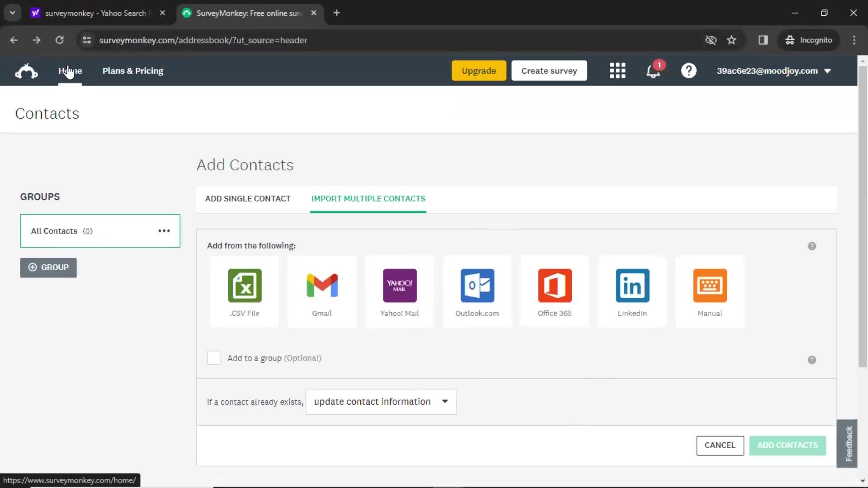Click the tracking protection eye icon
The image size is (868, 488).
[711, 40]
